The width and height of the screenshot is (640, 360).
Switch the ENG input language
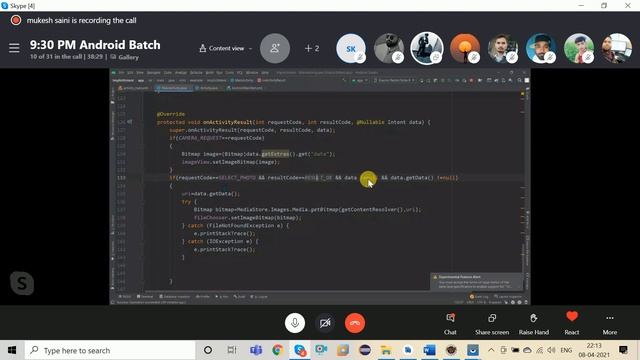566,350
